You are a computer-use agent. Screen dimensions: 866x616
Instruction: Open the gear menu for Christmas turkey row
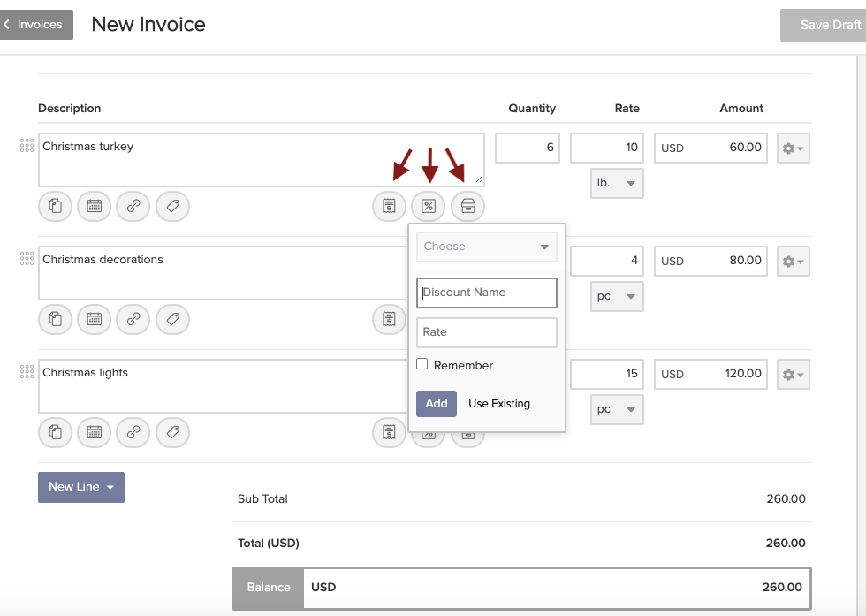[794, 148]
